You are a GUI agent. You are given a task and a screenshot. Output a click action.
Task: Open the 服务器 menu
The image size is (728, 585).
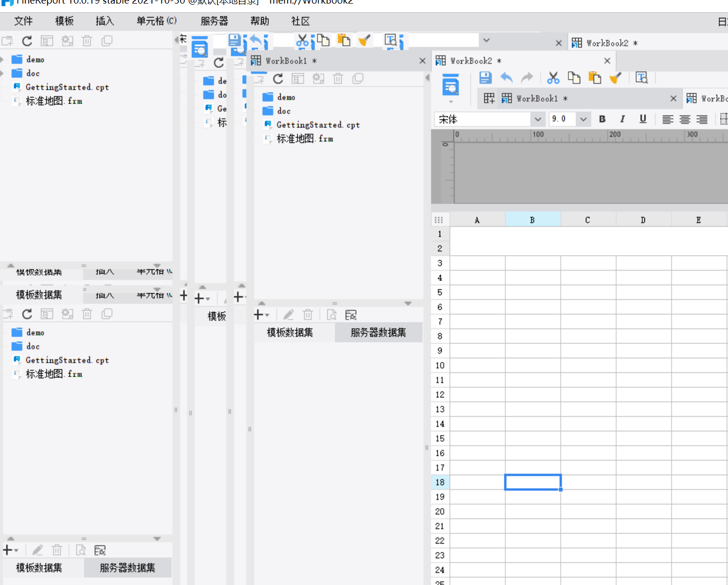coord(214,21)
